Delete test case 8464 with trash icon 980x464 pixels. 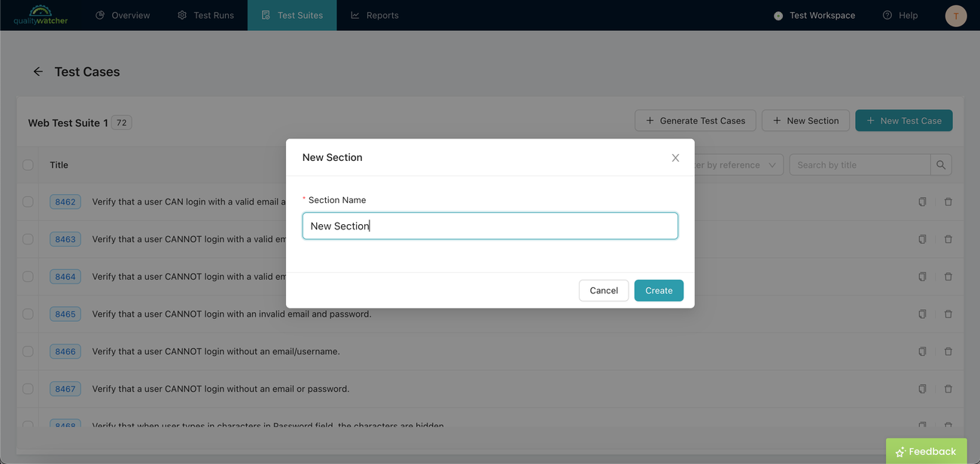click(948, 277)
